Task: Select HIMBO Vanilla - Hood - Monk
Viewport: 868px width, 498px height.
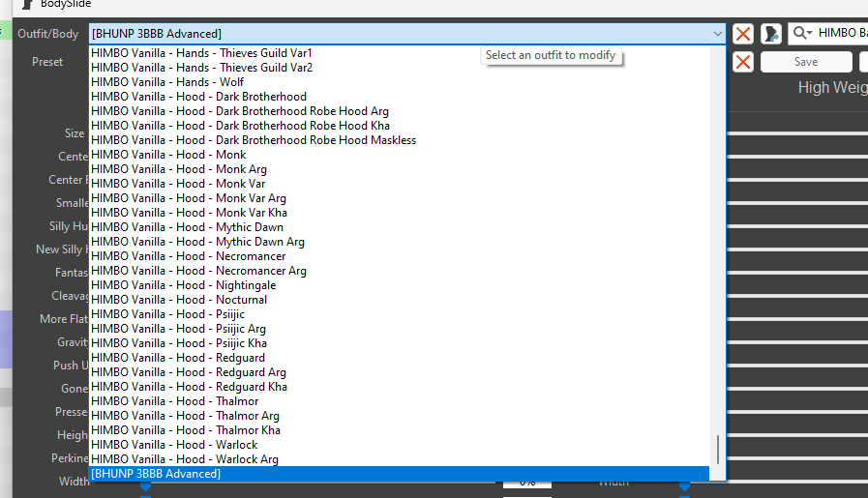Action: [399, 155]
